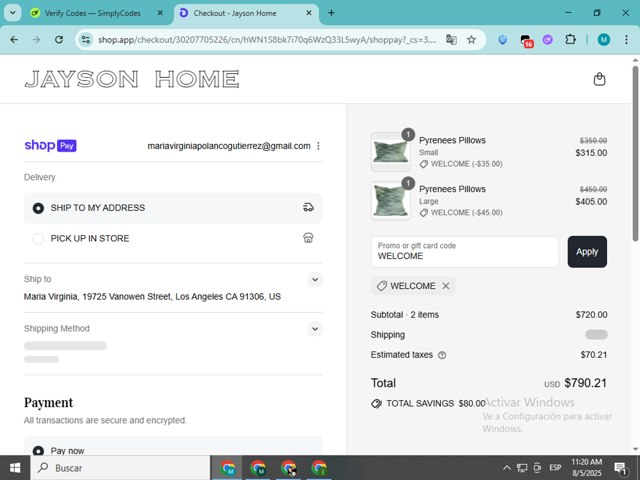
Task: Click the account email address text
Action: [x=229, y=146]
